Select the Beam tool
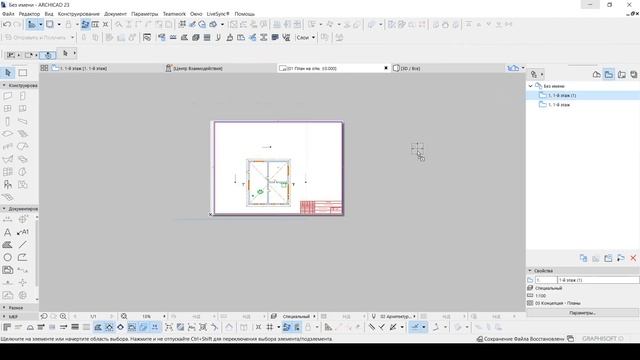The image size is (640, 360). tap(23, 121)
